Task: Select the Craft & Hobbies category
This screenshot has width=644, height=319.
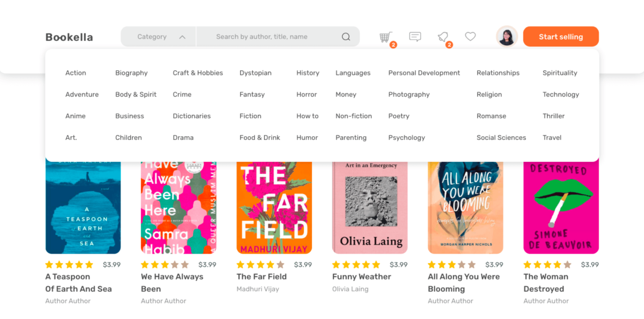Action: [197, 73]
